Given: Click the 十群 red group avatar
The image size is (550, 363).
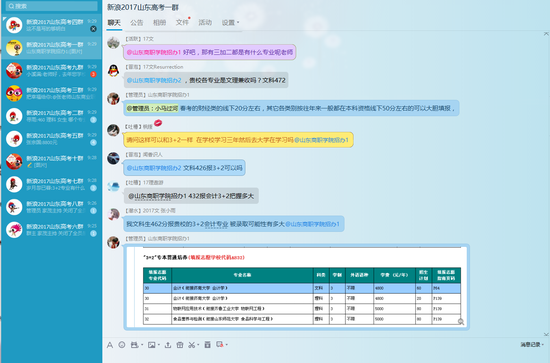Looking at the screenshot, I should point(14,162).
